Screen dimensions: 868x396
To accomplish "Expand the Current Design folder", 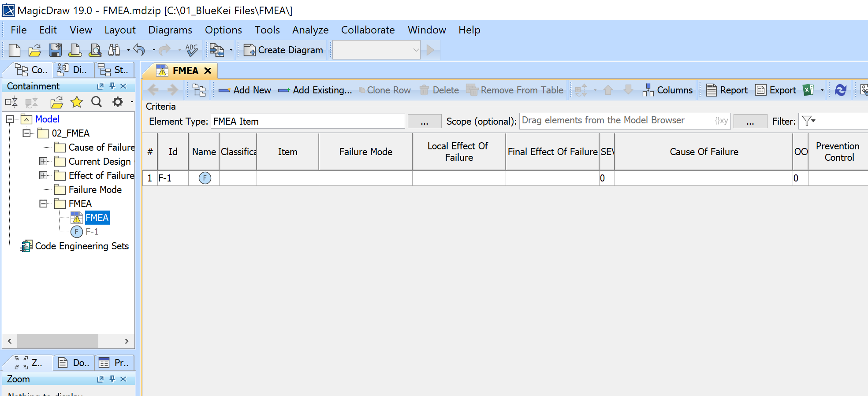I will point(43,161).
